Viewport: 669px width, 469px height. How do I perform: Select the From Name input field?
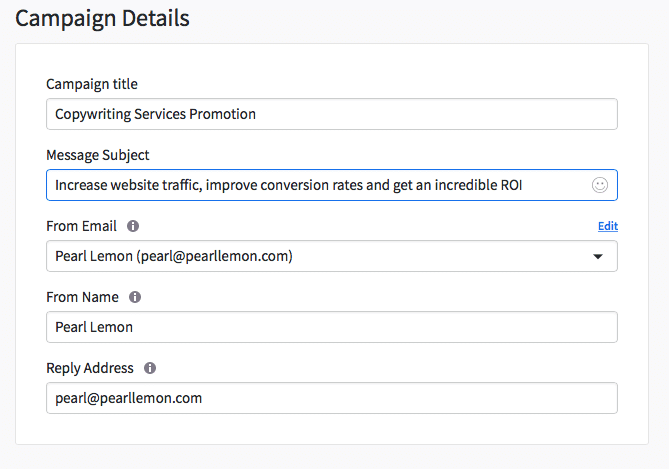[x=332, y=327]
